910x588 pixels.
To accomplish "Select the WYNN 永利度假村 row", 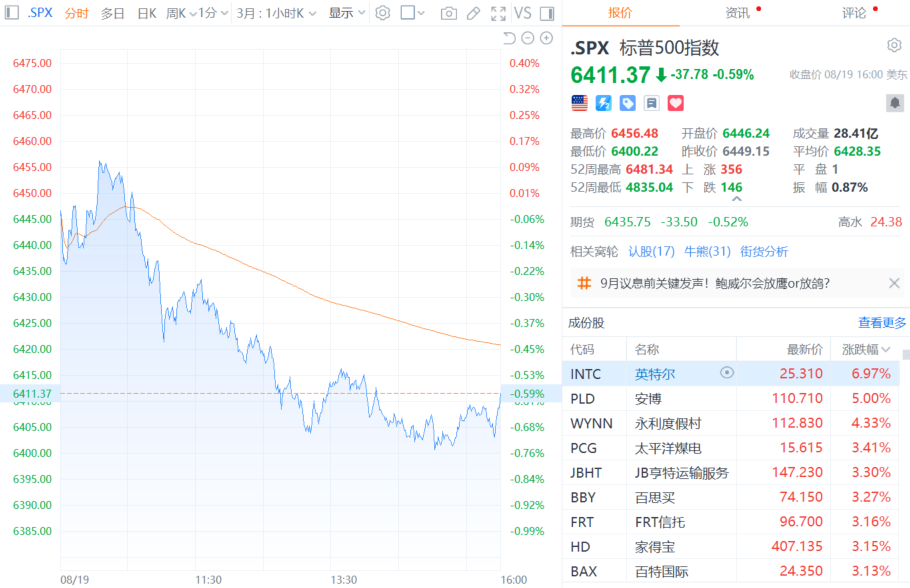I will click(731, 423).
